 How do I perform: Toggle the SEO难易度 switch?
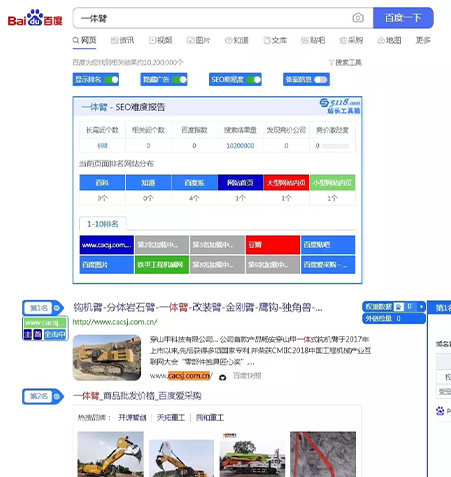[254, 80]
